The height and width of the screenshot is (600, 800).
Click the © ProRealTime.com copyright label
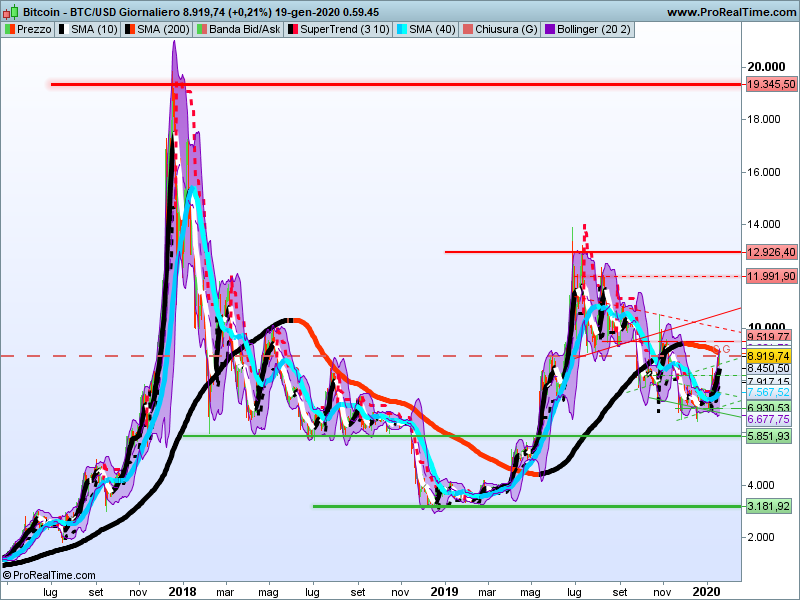(50, 575)
